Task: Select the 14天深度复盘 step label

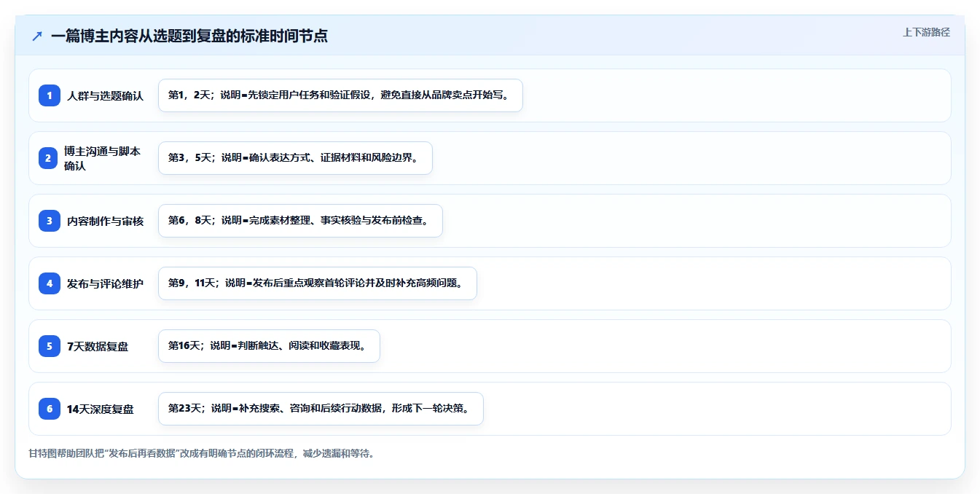Action: [101, 409]
